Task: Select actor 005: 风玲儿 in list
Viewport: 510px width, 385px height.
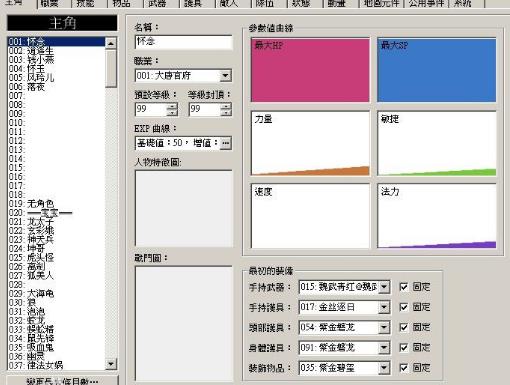Action: (56, 78)
